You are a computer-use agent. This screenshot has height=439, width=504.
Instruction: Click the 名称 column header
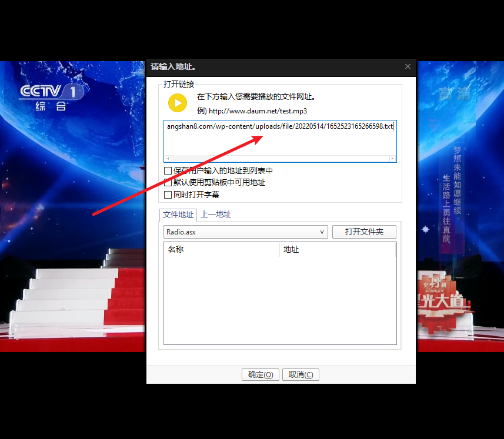click(x=175, y=249)
